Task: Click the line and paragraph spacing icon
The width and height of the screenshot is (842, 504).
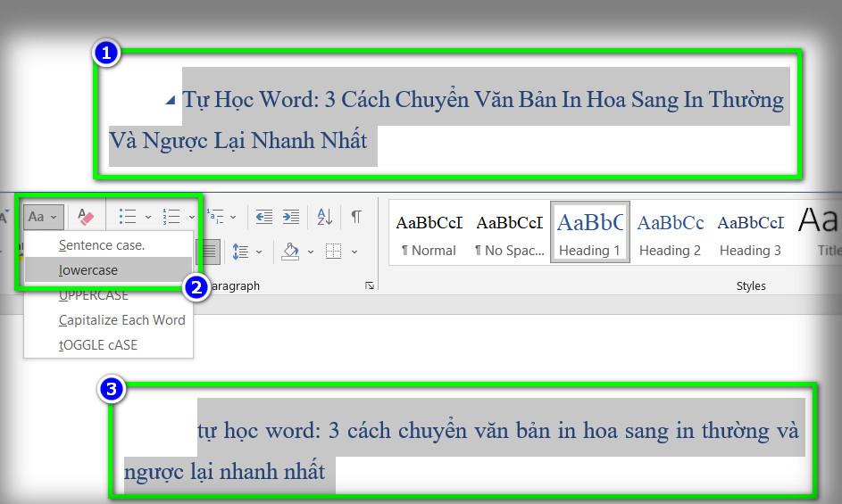Action: click(x=240, y=252)
